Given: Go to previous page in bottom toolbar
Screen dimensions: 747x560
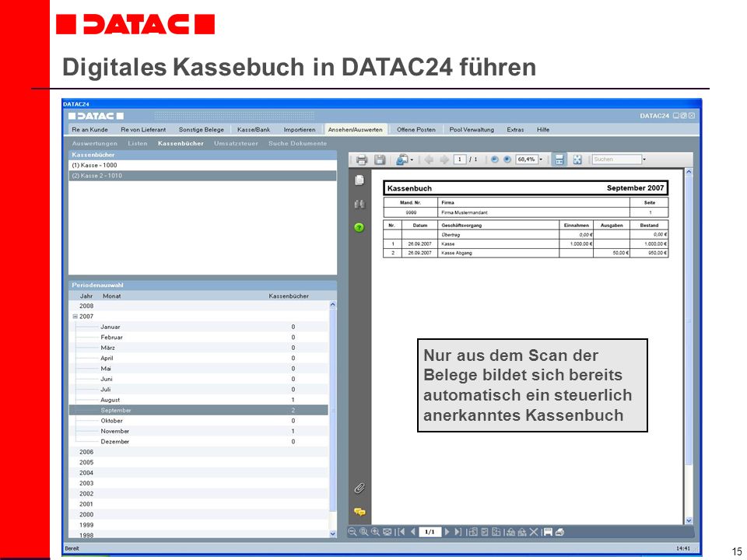Looking at the screenshot, I should tap(413, 532).
